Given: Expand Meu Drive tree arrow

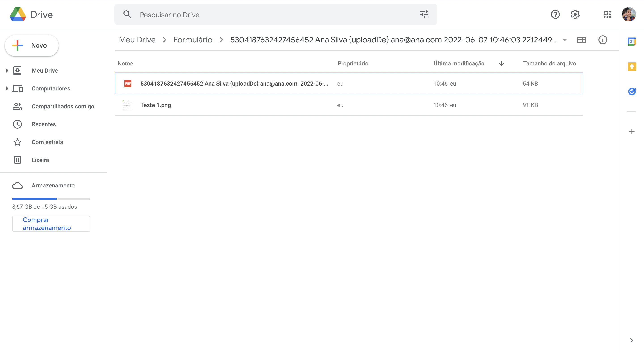Looking at the screenshot, I should click(7, 71).
